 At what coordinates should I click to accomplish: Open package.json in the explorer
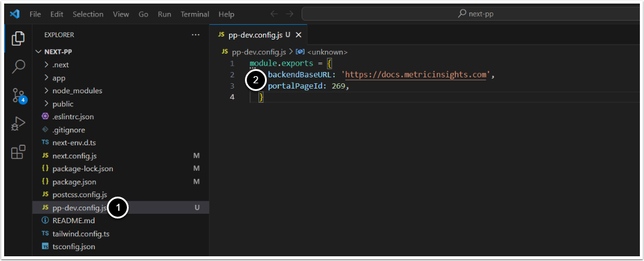(74, 181)
